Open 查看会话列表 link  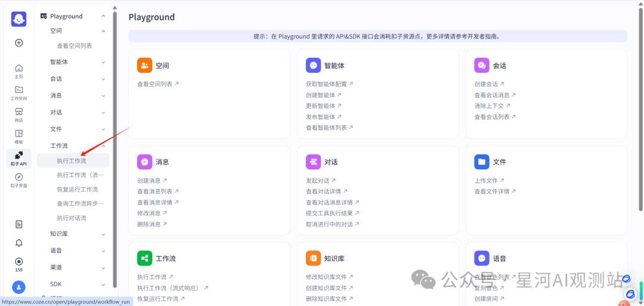496,117
